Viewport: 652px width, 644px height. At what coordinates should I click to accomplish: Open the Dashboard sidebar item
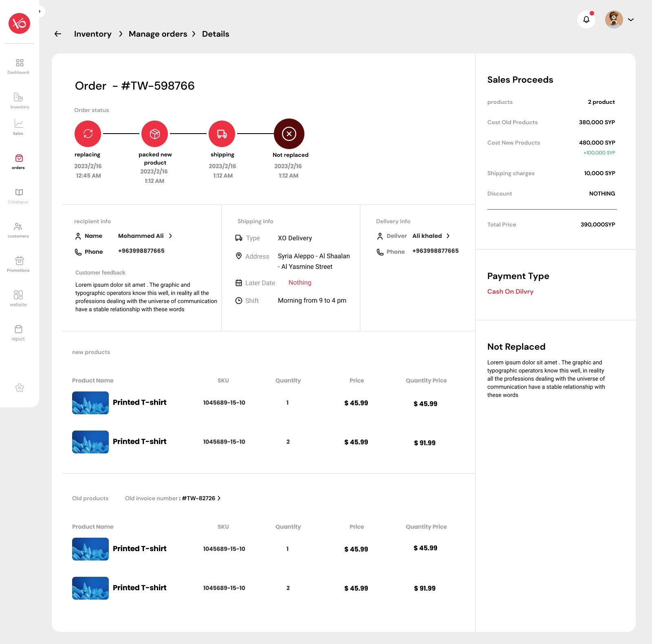(x=19, y=66)
